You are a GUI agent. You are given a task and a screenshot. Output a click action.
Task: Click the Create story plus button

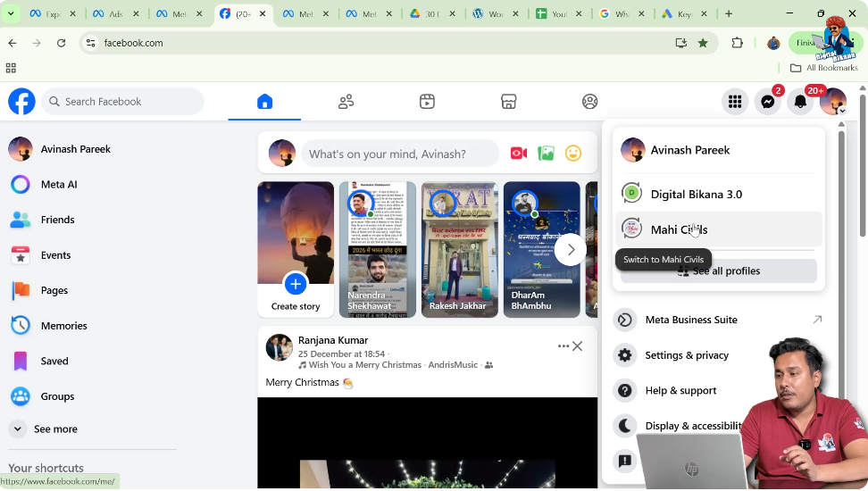(296, 285)
